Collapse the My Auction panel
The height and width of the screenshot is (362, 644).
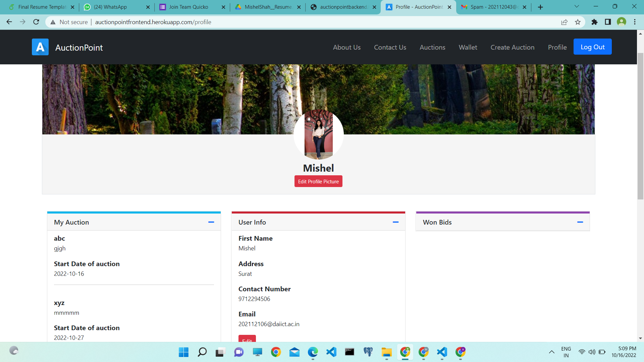(211, 222)
